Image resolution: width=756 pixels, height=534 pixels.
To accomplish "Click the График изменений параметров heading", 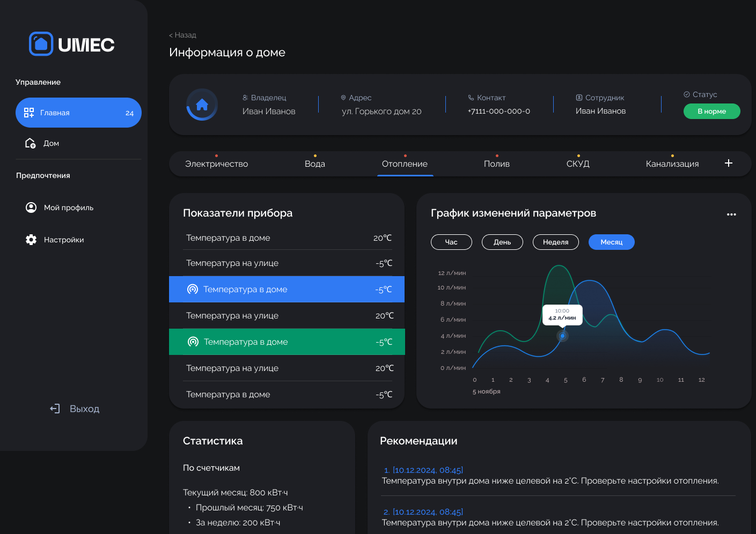I will (513, 213).
